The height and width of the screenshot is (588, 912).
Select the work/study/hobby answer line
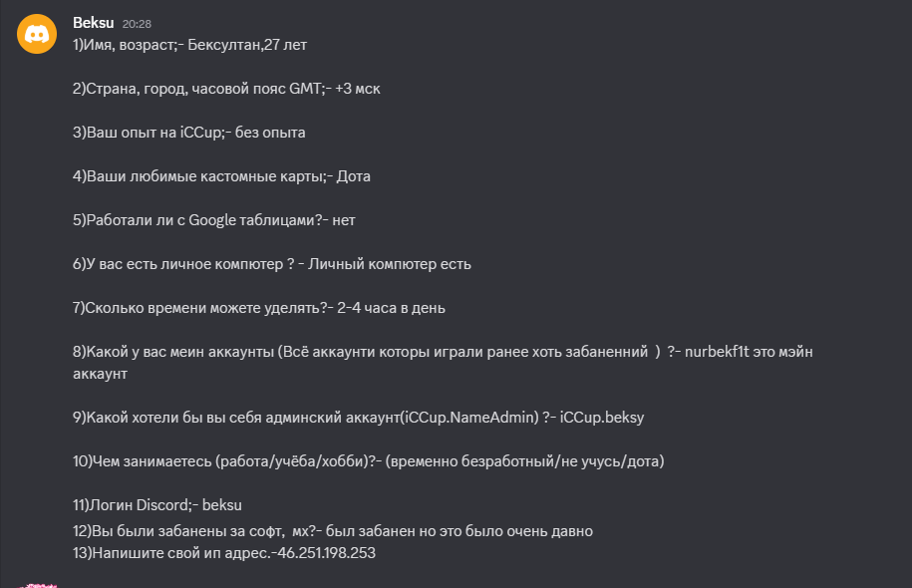pyautogui.click(x=368, y=461)
